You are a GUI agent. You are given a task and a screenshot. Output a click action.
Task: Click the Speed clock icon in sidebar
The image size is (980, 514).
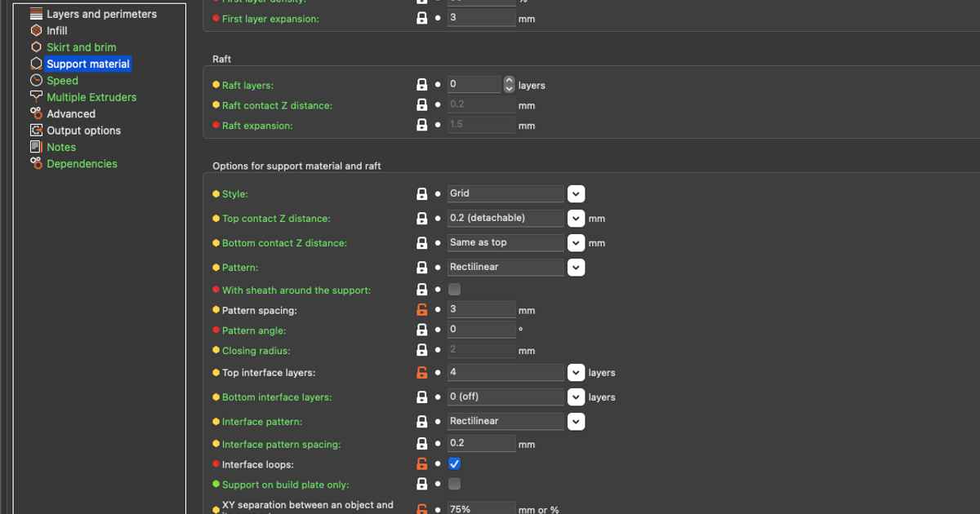click(36, 80)
